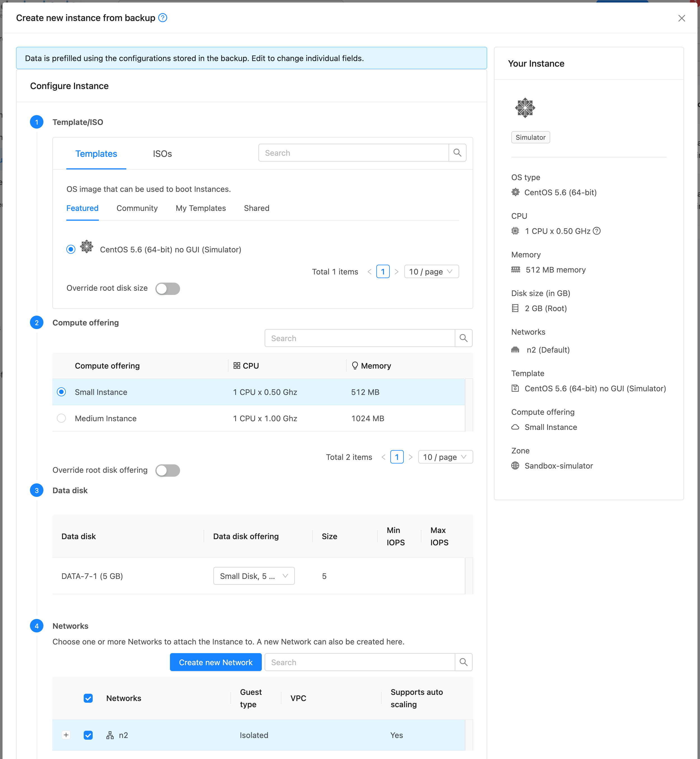This screenshot has width=700, height=759.
Task: Switch to My Templates filter
Action: click(200, 208)
